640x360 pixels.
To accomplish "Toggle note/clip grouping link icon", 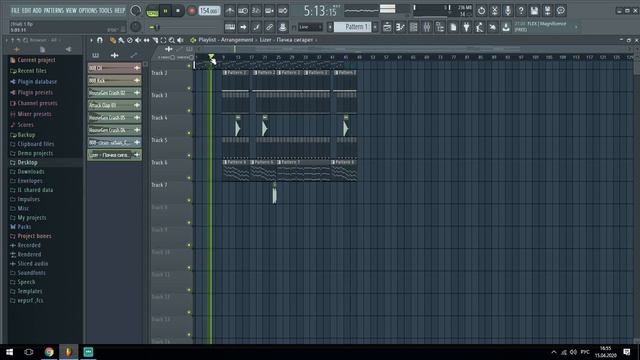I will (x=269, y=27).
